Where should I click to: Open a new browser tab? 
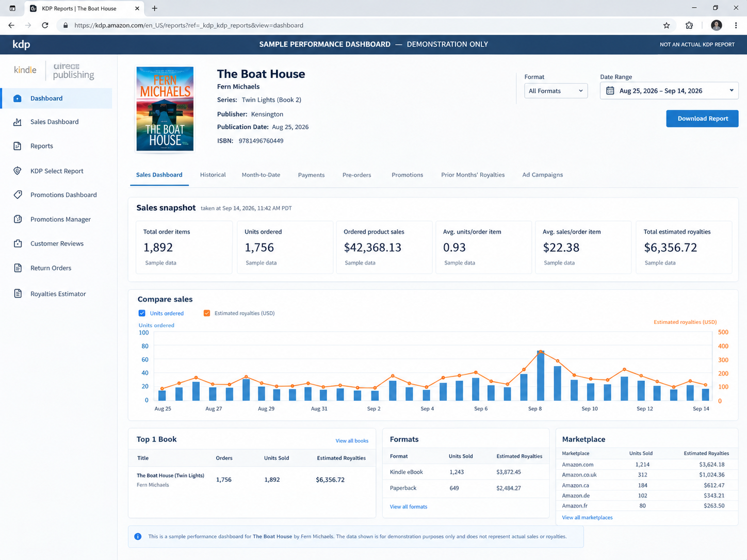pyautogui.click(x=155, y=8)
